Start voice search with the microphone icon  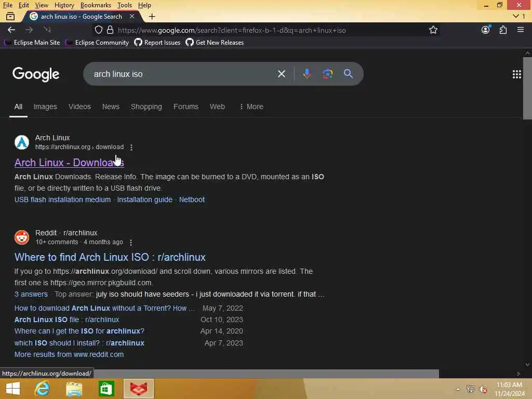click(307, 74)
